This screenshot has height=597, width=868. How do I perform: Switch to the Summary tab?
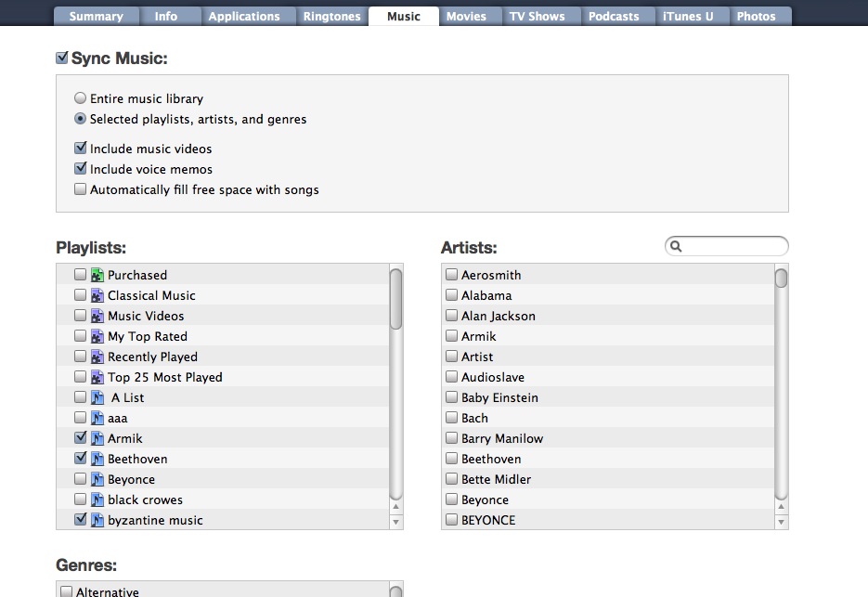point(97,16)
